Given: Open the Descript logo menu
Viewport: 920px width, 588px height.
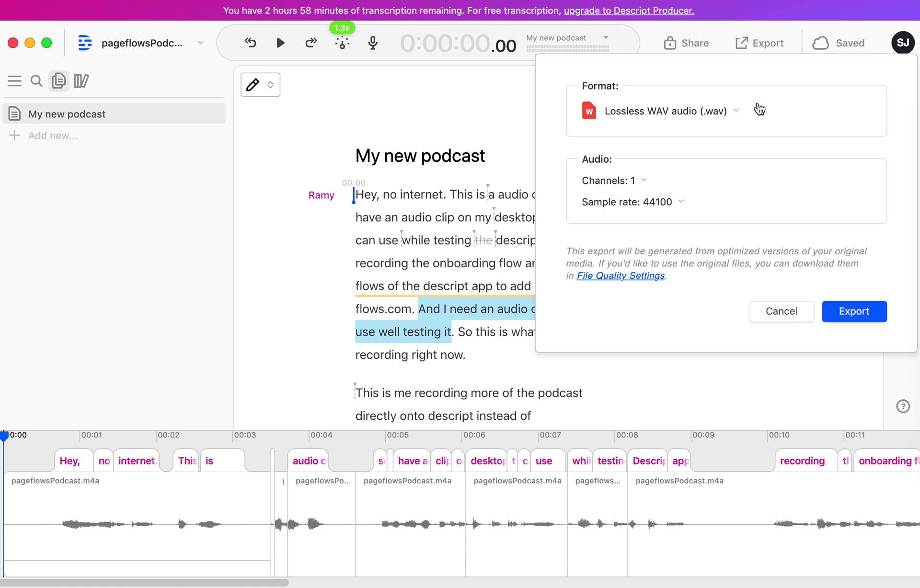Looking at the screenshot, I should coord(85,43).
